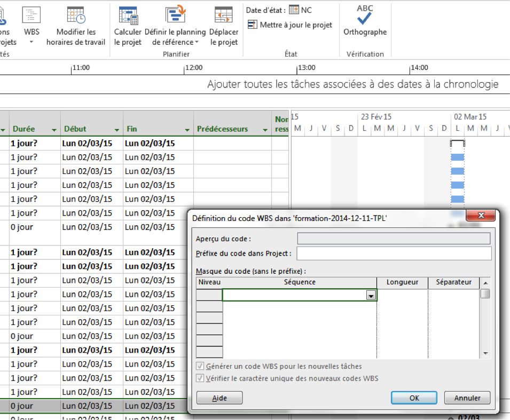
Task: Toggle Générer un code WBS checkbox
Action: 200,366
